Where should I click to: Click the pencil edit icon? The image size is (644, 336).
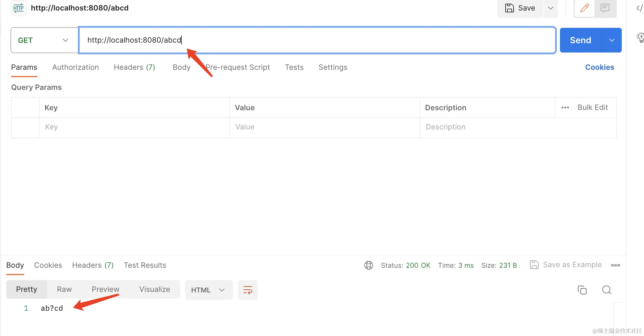[x=584, y=8]
